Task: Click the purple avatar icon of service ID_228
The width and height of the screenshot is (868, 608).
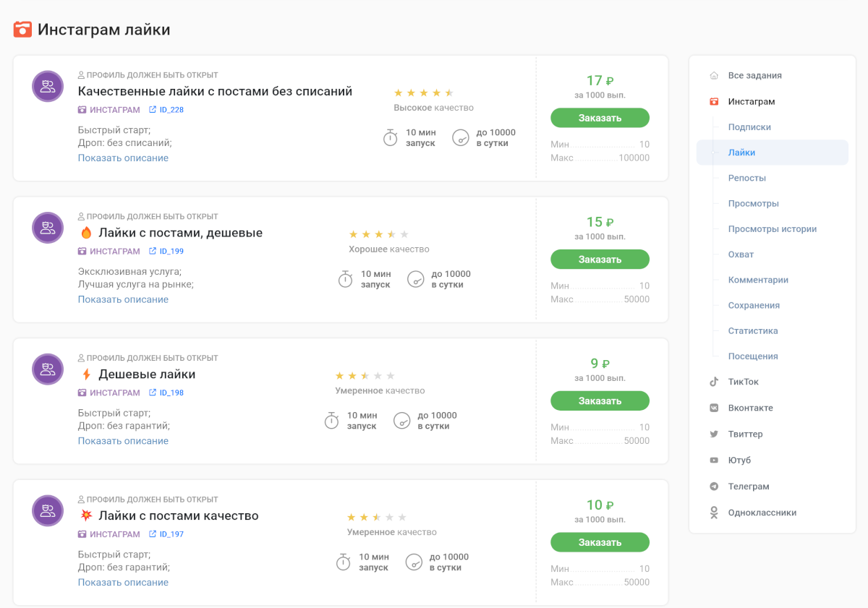Action: 48,86
